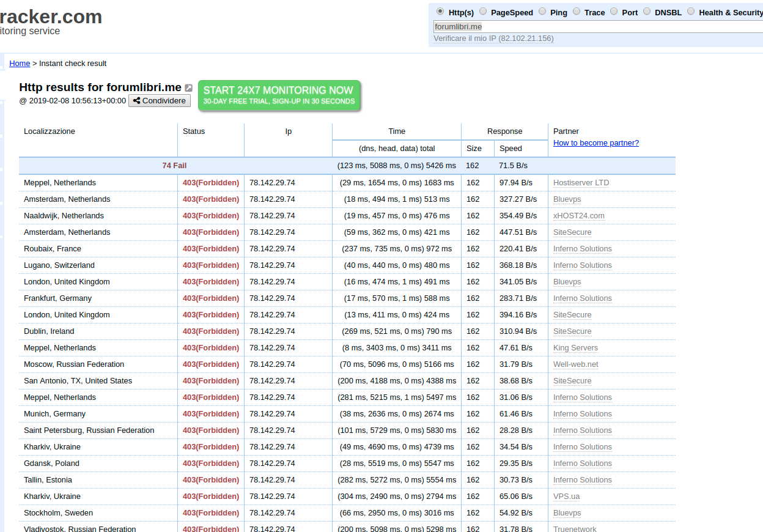Click Saint Petersburg, Russian Federation cell

(x=89, y=430)
